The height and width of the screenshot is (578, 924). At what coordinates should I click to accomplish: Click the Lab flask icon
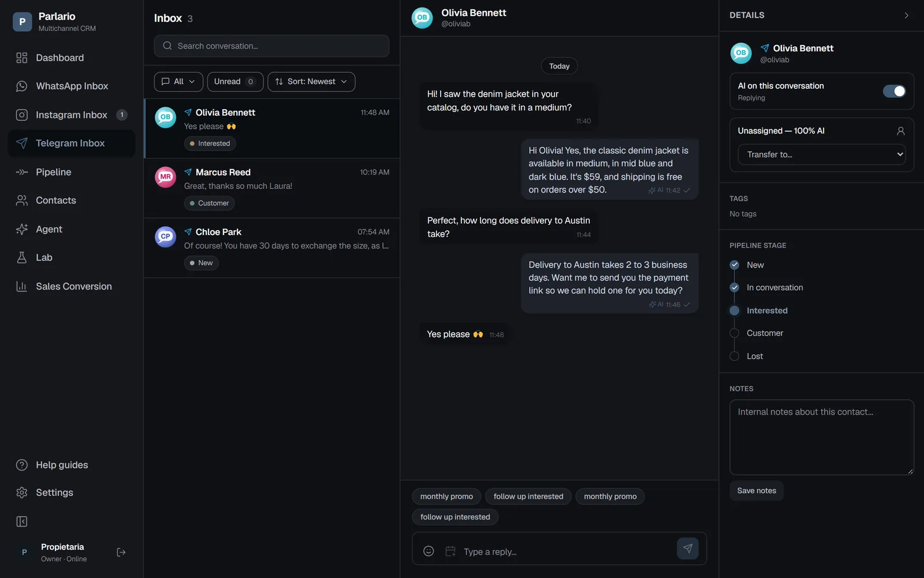point(22,258)
